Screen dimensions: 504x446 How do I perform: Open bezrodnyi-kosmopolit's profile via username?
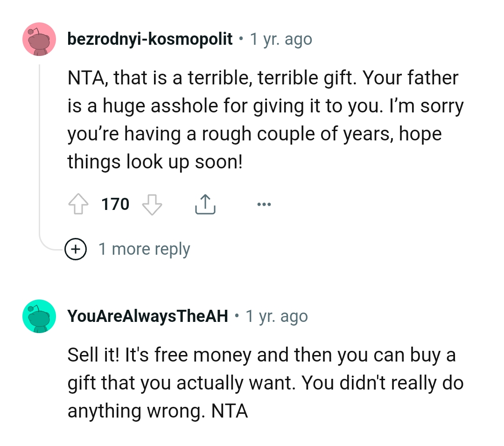pyautogui.click(x=149, y=39)
